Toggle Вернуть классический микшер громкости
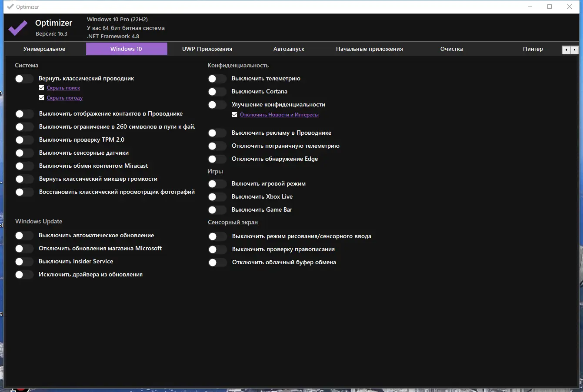 coord(24,179)
